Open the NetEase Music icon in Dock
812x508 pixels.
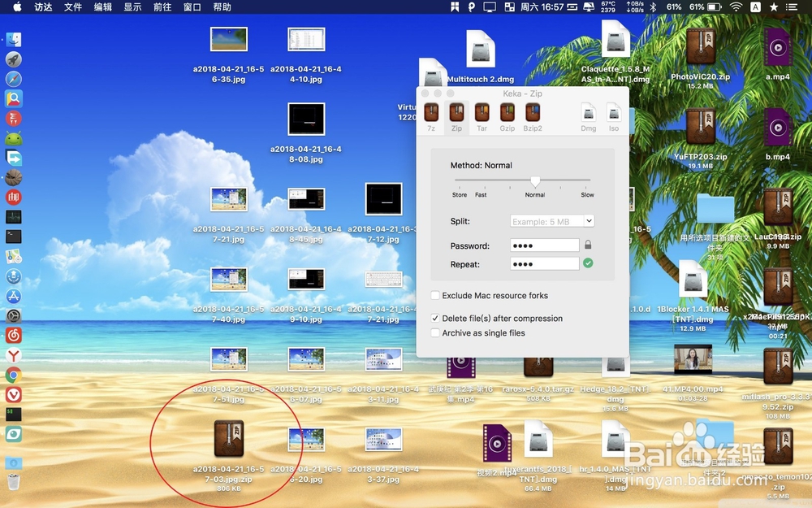coord(14,336)
